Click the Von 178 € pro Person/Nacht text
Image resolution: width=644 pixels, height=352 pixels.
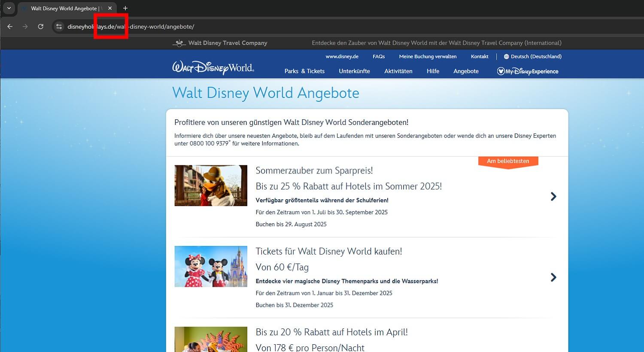[x=310, y=347]
